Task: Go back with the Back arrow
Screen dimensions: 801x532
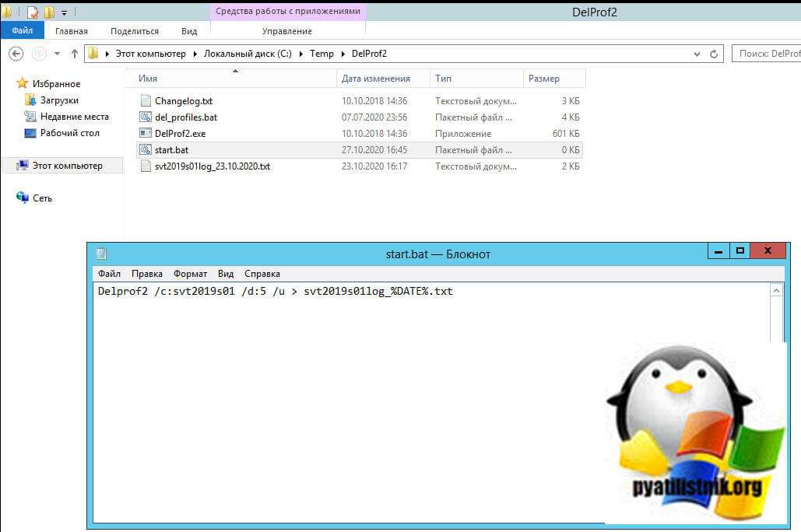Action: (16, 54)
